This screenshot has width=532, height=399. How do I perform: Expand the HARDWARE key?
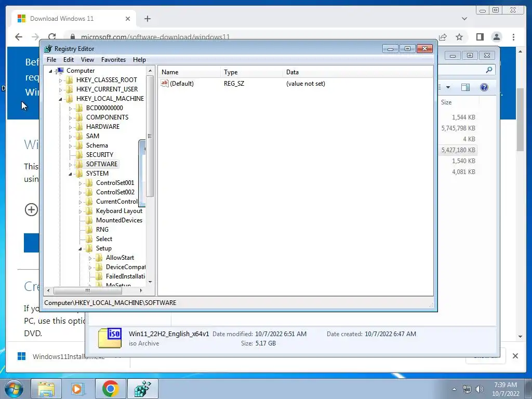pyautogui.click(x=70, y=127)
